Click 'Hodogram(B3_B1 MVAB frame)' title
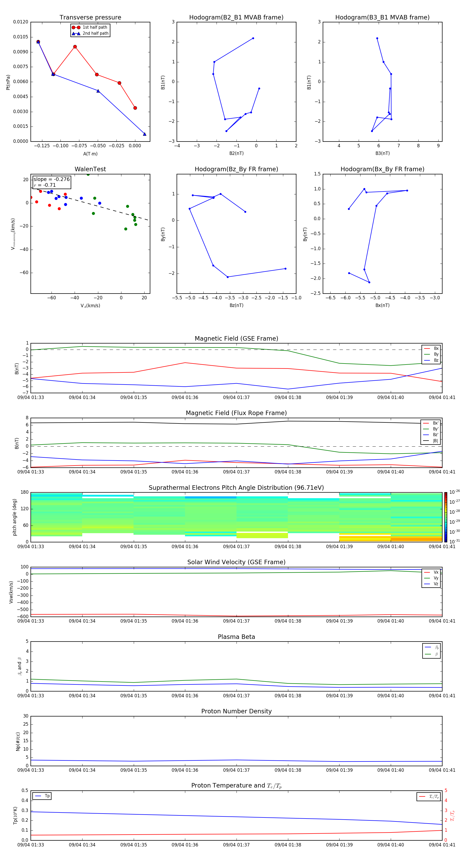The width and height of the screenshot is (473, 868). [382, 18]
